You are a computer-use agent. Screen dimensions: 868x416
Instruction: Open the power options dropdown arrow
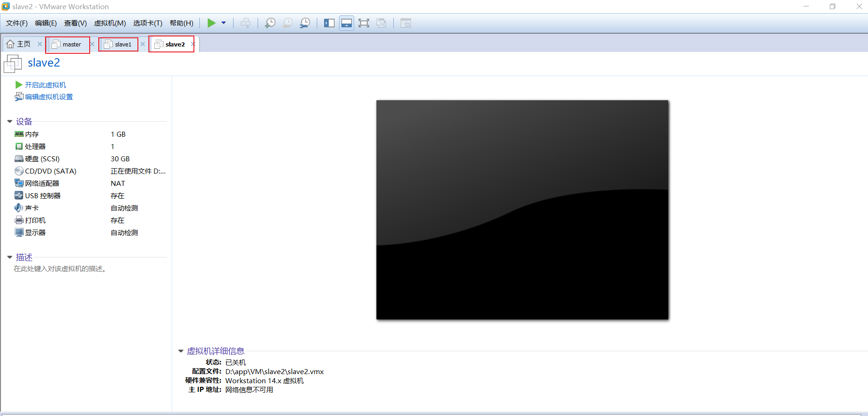point(223,23)
